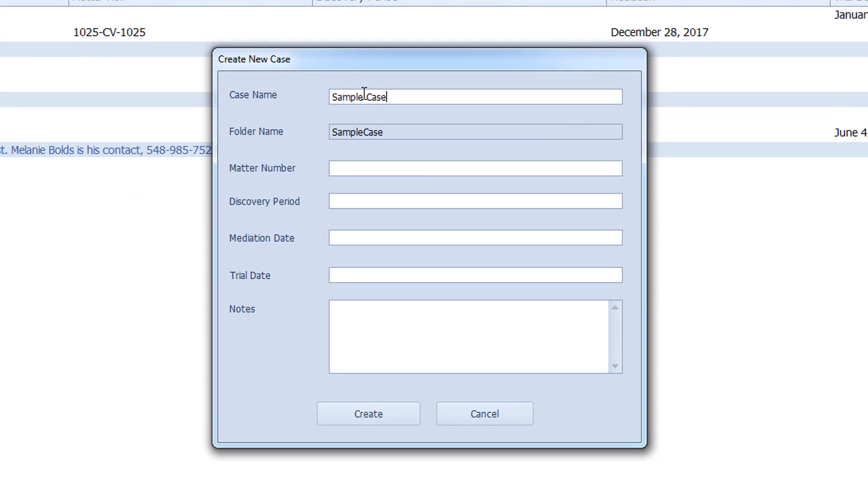The image size is (868, 488).
Task: Click the Matter Number field label
Action: [262, 168]
